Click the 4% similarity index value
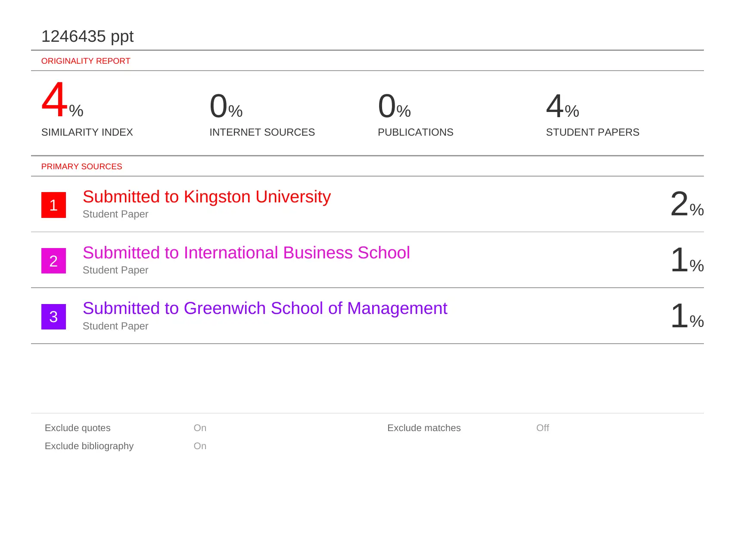756x534 pixels. [62, 100]
